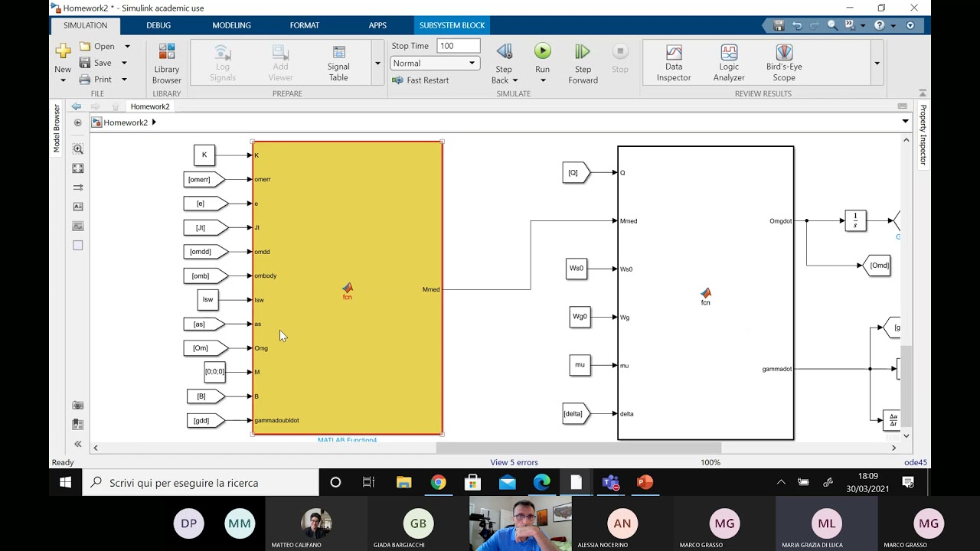Open the Step Back options arrow

pos(514,80)
